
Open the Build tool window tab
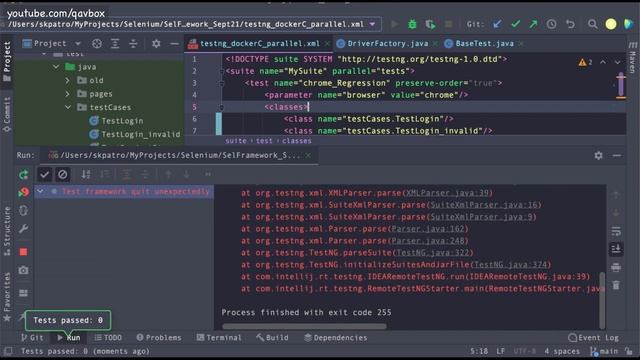click(x=272, y=338)
